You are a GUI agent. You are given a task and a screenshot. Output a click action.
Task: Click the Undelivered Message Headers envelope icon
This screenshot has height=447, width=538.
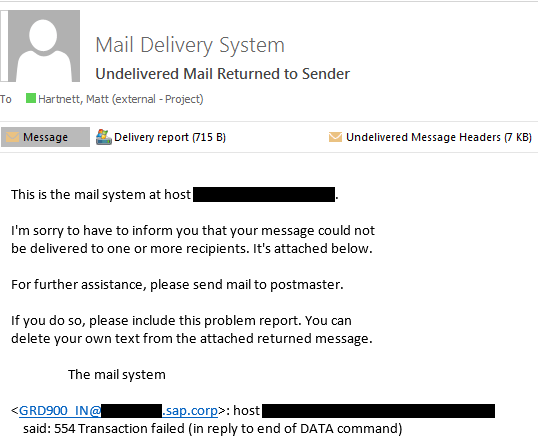click(x=335, y=137)
